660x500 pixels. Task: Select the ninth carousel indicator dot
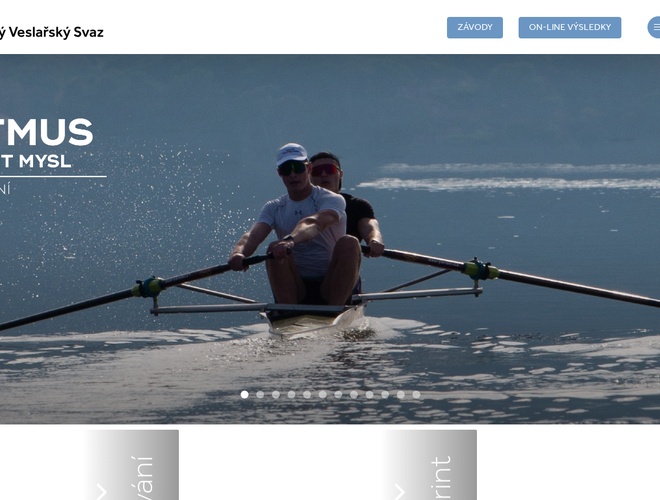click(370, 394)
